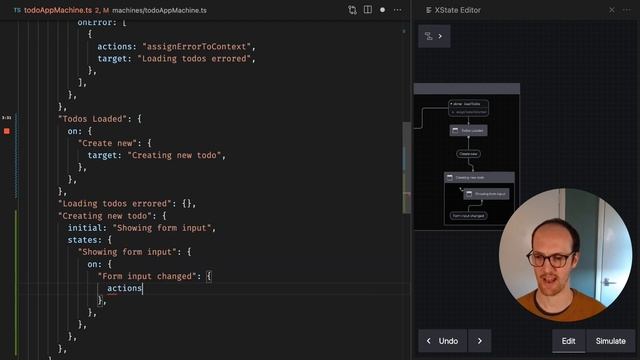Screen dimensions: 640x360
Task: Switch to the todoAppMachine.ts tab
Action: (x=58, y=10)
